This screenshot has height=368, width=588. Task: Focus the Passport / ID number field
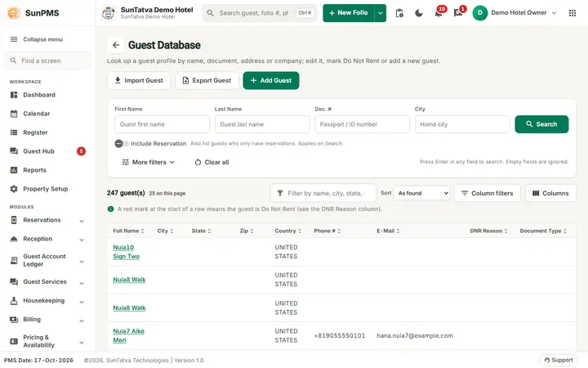(x=363, y=124)
